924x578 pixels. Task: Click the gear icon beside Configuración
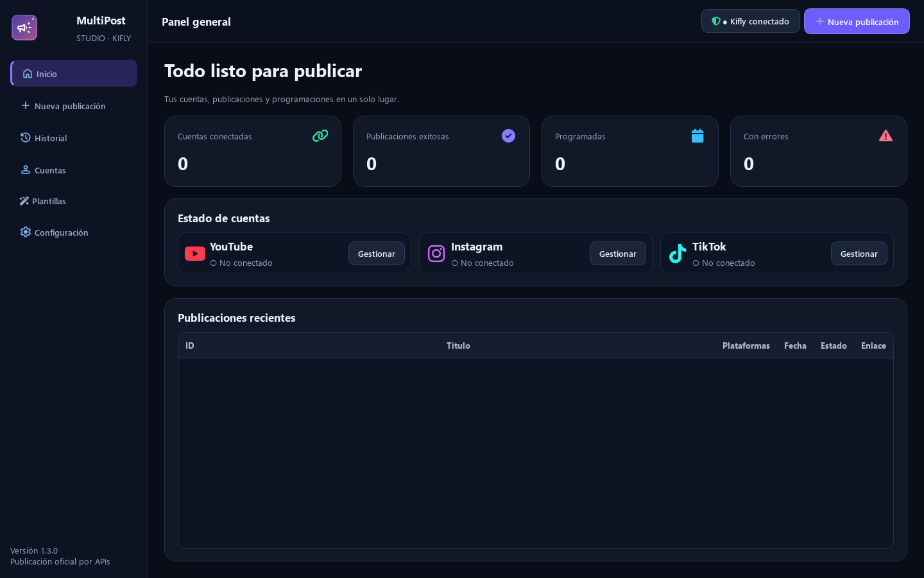click(26, 232)
